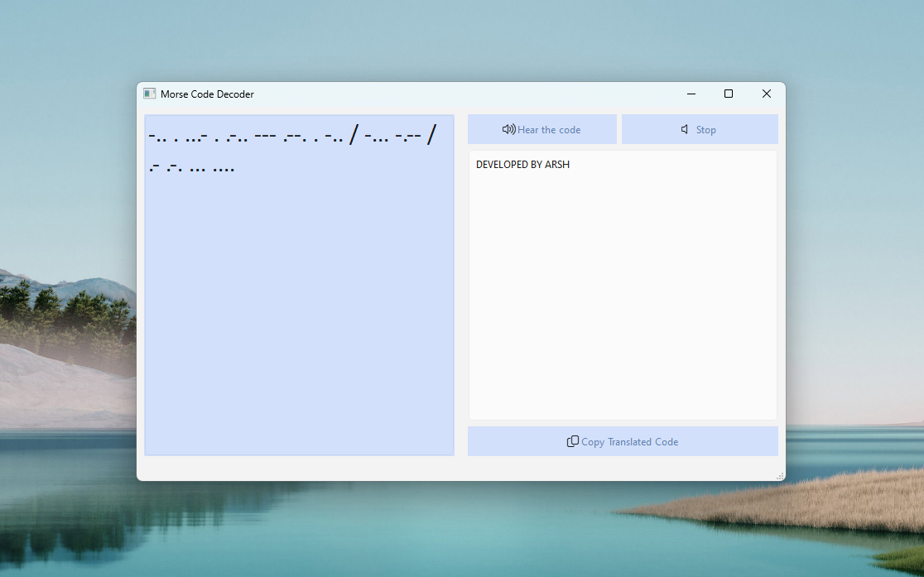Click the Stop playback button
Viewport: 924px width, 577px height.
[700, 129]
